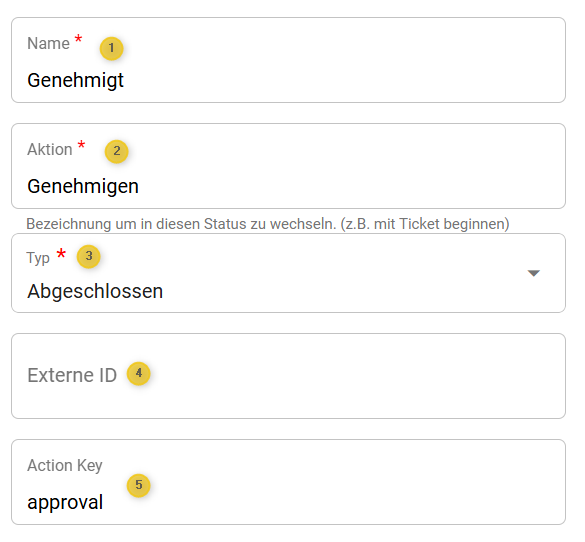Focus the Aktion field containing Genehmigen
The width and height of the screenshot is (585, 542).
(x=288, y=166)
